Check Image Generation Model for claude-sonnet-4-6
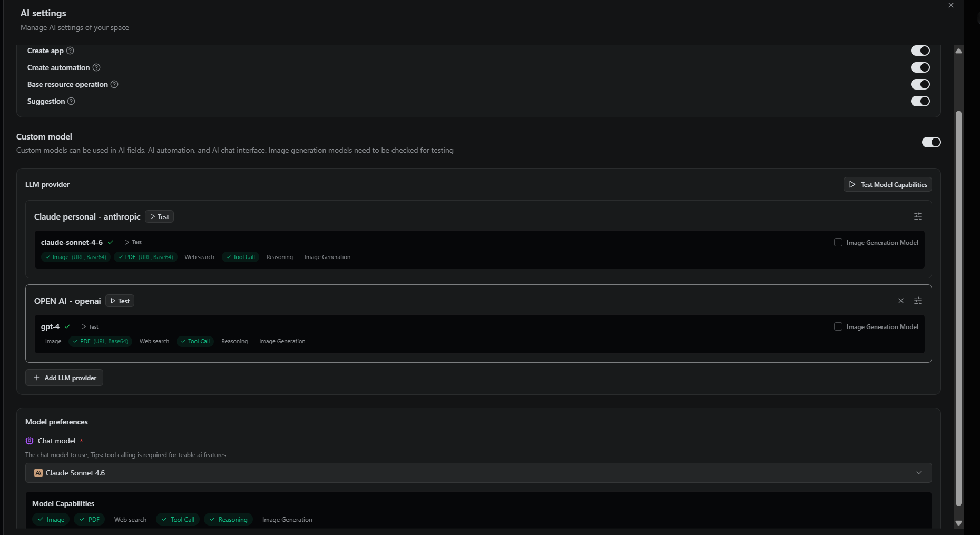 click(838, 242)
